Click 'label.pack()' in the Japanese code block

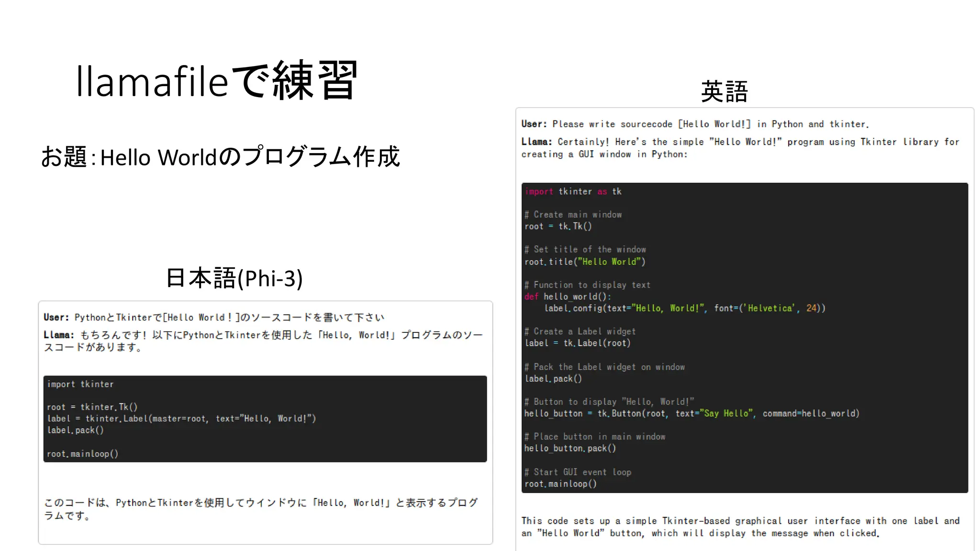pyautogui.click(x=75, y=430)
